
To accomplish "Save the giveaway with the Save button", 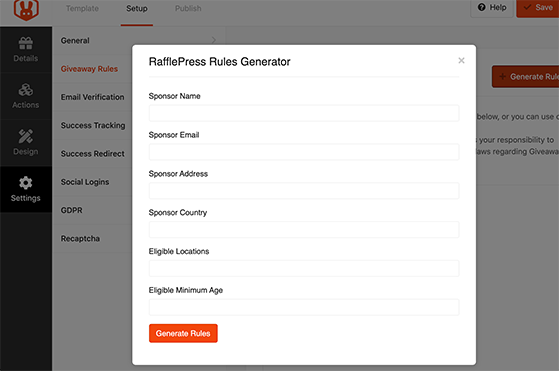I will 538,8.
